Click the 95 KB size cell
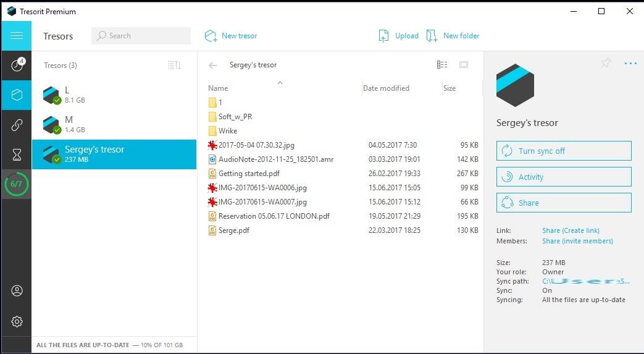Image resolution: width=644 pixels, height=354 pixels. click(x=469, y=145)
